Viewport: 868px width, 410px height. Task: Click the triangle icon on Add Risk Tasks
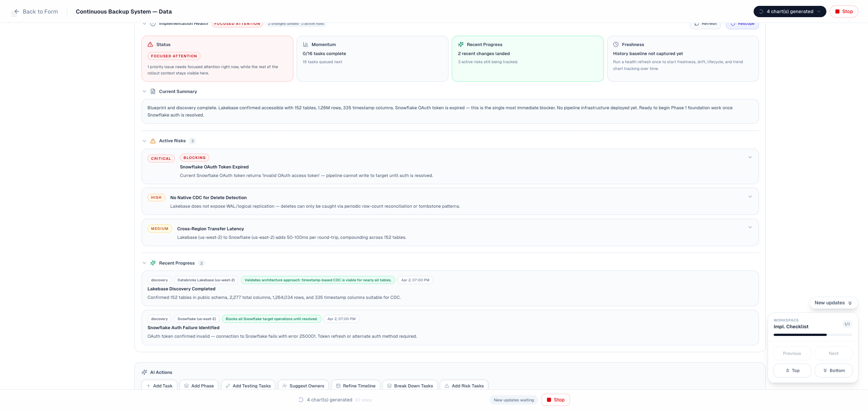pos(447,386)
